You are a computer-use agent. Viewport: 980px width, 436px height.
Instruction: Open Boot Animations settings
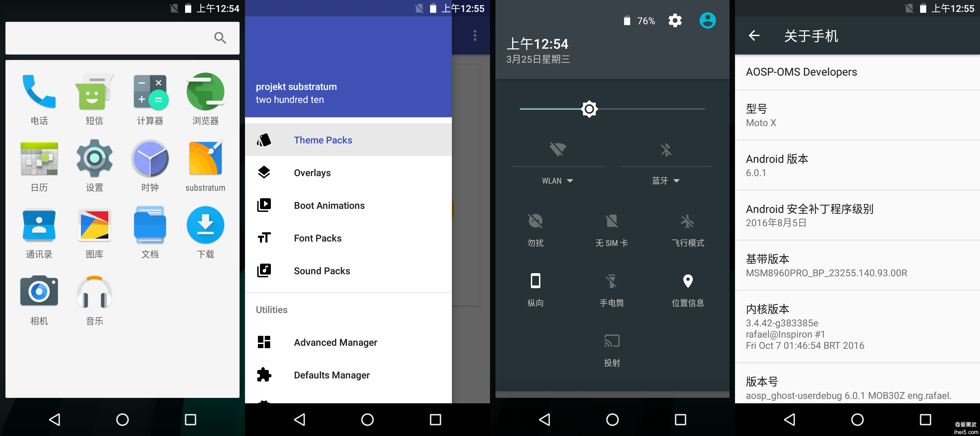pyautogui.click(x=330, y=205)
